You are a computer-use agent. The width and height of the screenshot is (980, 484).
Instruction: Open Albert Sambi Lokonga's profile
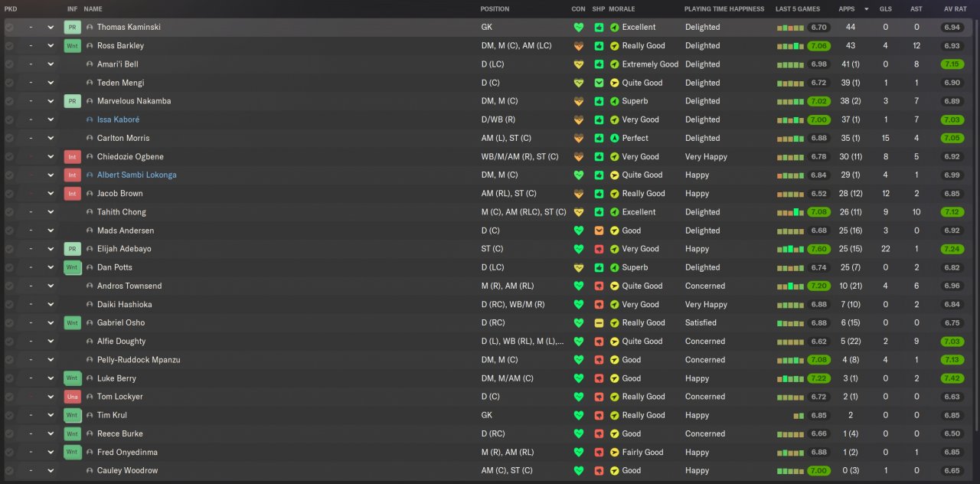(136, 175)
